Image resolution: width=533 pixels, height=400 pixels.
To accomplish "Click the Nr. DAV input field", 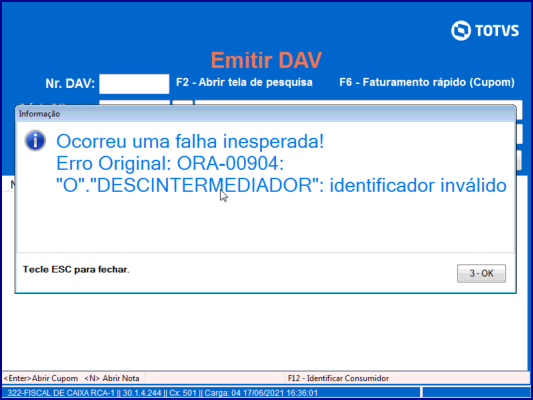I will pos(134,84).
